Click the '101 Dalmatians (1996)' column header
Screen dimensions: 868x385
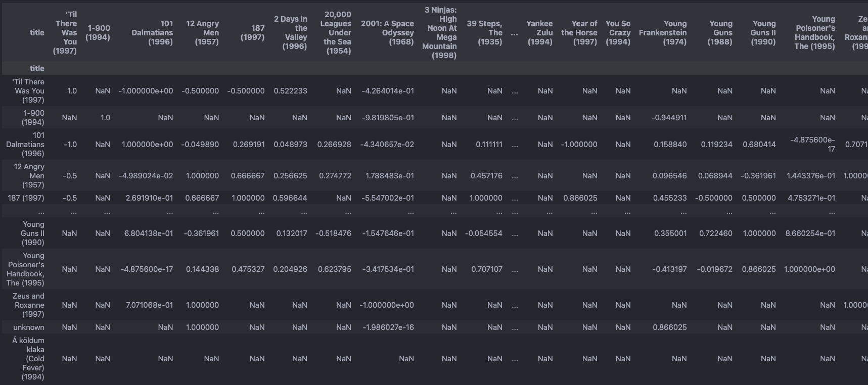pyautogui.click(x=152, y=33)
